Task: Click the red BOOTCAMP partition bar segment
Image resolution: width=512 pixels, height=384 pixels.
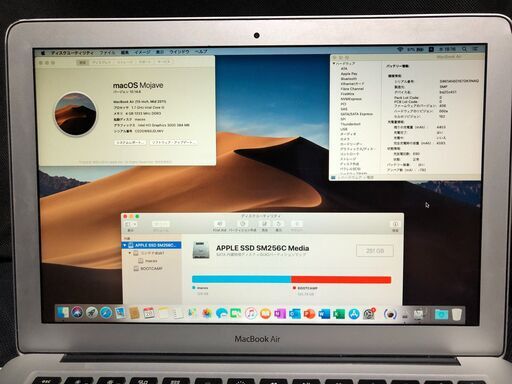Action: point(341,279)
